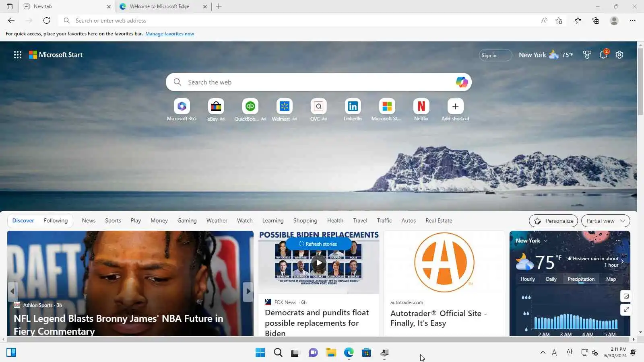
Task: Open the Money category
Action: pyautogui.click(x=159, y=220)
